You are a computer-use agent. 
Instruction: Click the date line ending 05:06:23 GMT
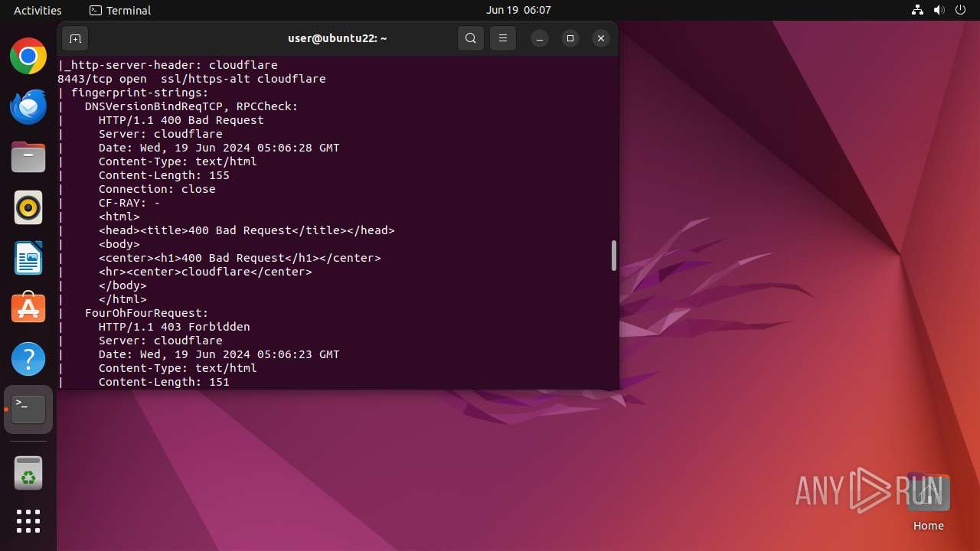(x=219, y=354)
